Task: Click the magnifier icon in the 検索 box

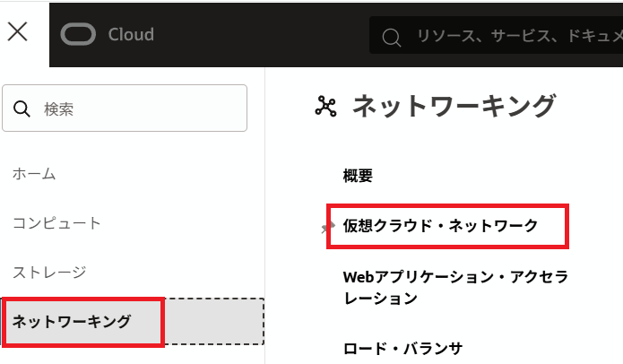Action: point(23,108)
